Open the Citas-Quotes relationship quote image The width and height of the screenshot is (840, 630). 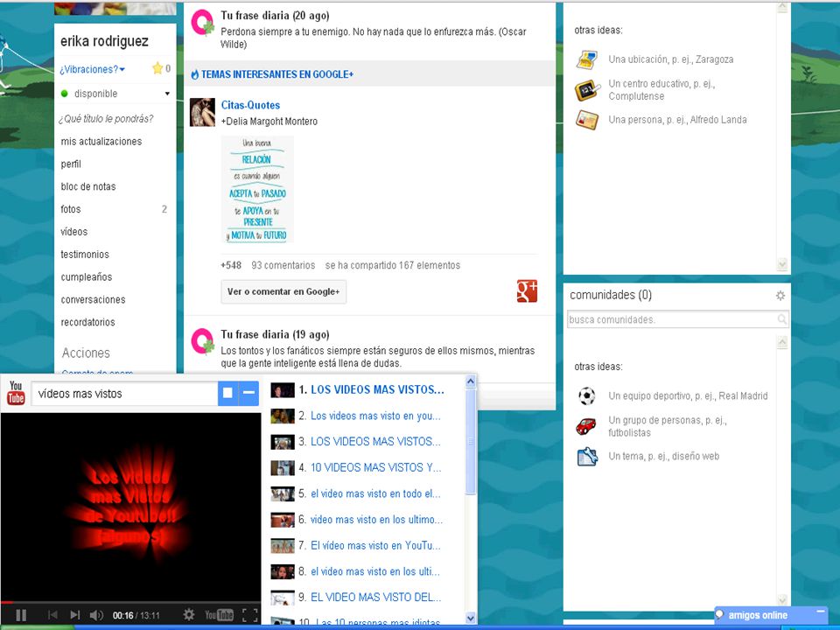(x=257, y=189)
